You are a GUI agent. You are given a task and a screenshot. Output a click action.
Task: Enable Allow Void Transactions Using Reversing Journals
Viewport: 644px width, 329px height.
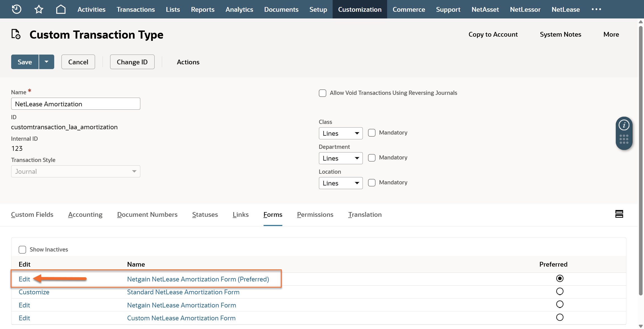(323, 93)
